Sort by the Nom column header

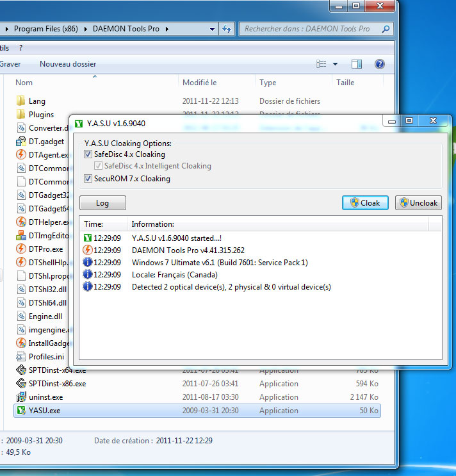pos(24,83)
